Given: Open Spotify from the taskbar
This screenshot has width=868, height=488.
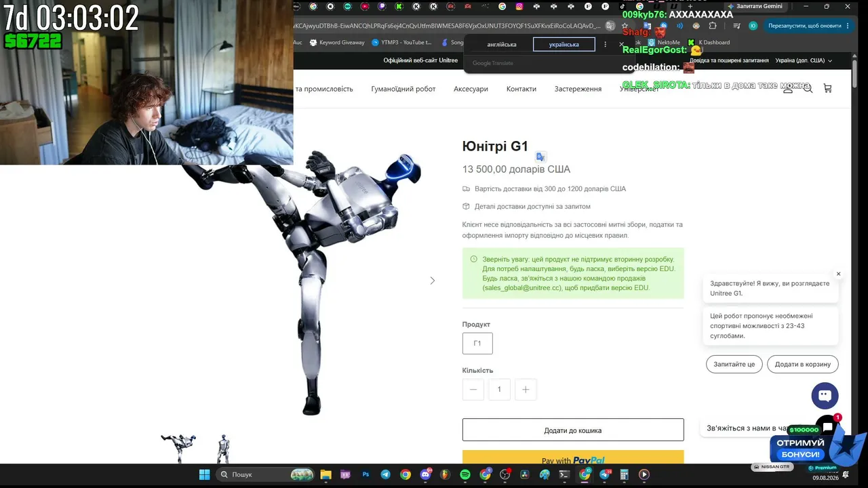Looking at the screenshot, I should click(x=465, y=474).
